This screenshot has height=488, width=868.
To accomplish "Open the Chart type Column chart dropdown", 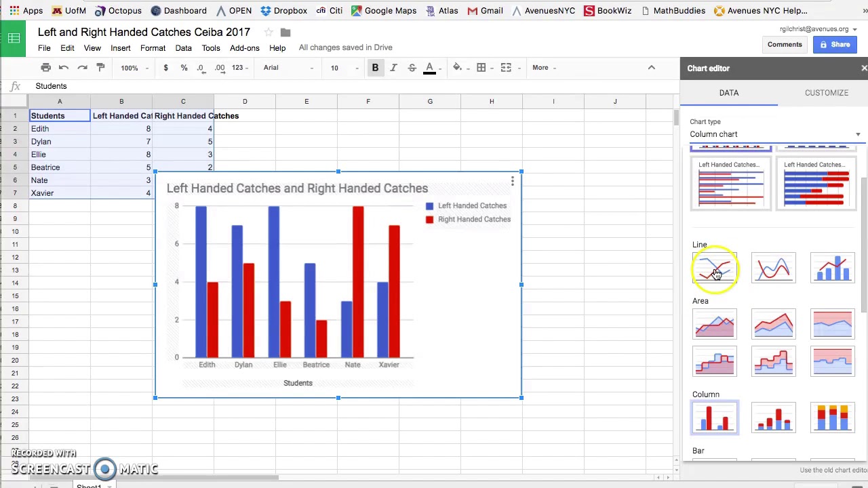I will 774,134.
